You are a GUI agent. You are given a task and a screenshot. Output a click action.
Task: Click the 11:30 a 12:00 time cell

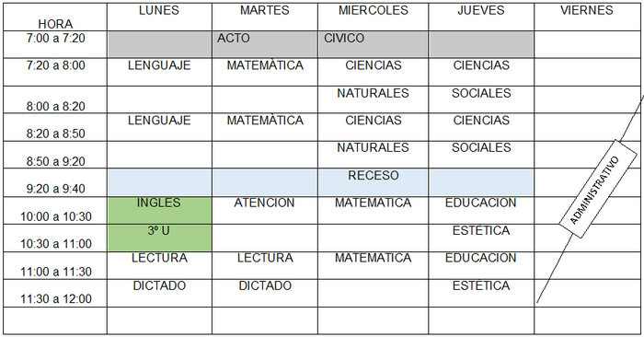tap(55, 293)
